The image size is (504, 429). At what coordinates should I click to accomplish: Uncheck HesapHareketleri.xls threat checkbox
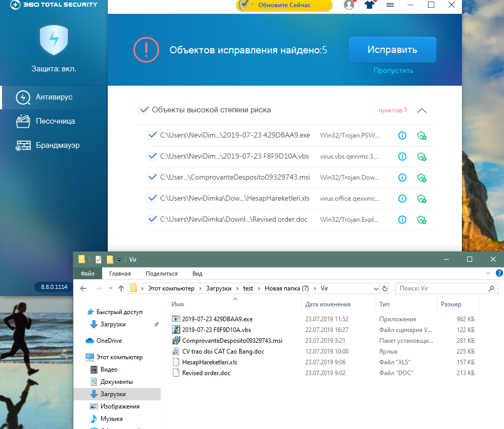pos(152,198)
